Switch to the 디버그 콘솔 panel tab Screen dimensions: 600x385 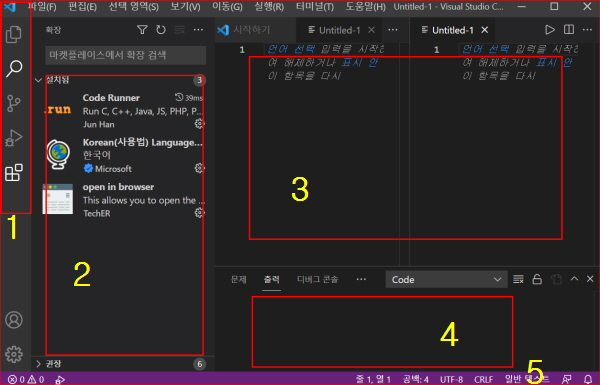click(318, 279)
